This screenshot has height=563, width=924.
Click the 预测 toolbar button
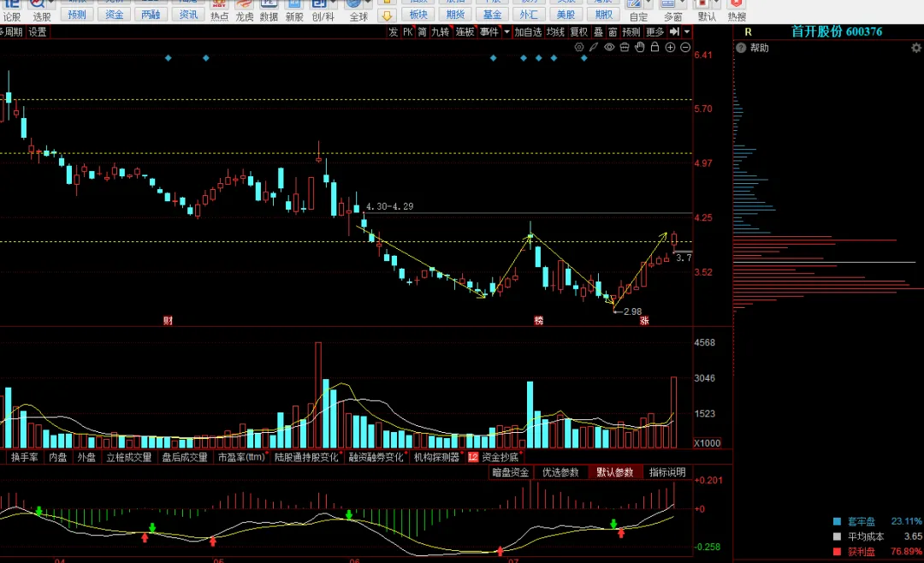(77, 15)
